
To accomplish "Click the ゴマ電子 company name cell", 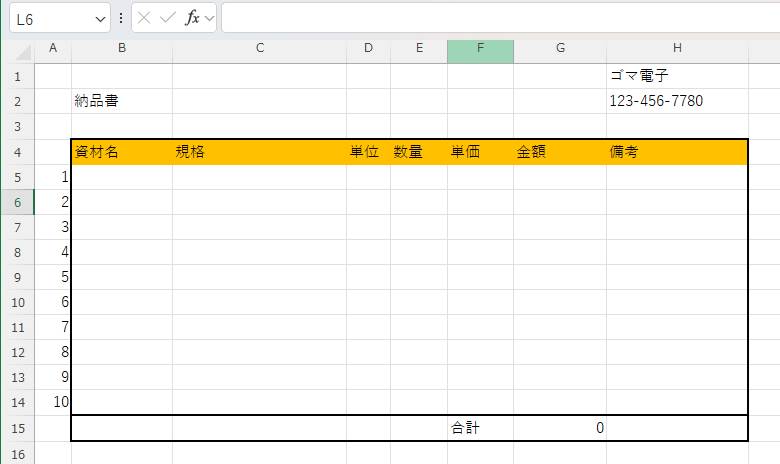I will point(677,76).
